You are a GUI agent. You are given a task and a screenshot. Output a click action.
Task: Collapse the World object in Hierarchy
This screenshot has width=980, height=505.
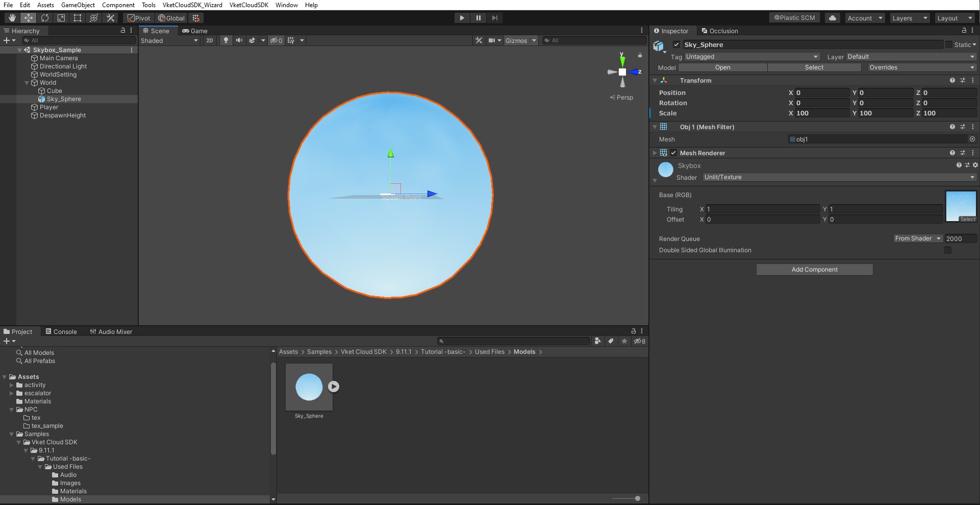click(x=27, y=83)
